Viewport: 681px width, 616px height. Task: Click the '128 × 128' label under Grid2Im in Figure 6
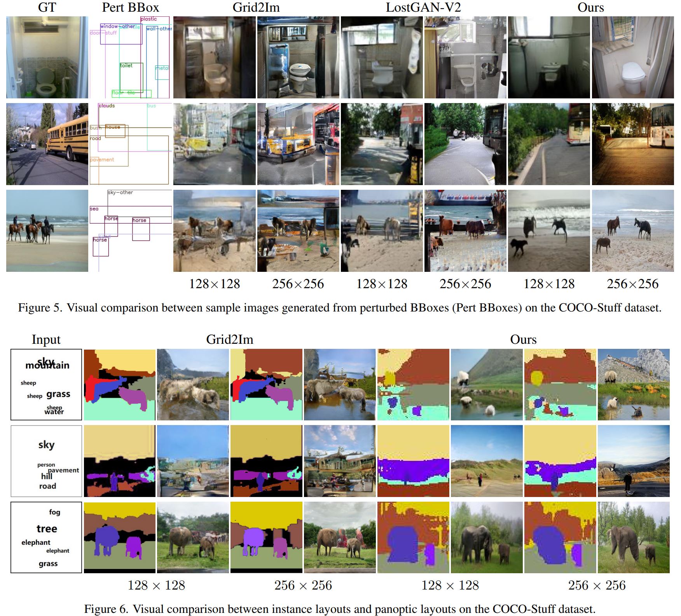156,585
